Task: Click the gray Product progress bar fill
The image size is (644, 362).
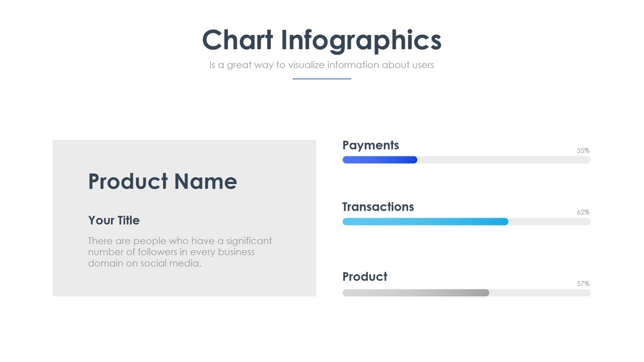Action: 416,293
